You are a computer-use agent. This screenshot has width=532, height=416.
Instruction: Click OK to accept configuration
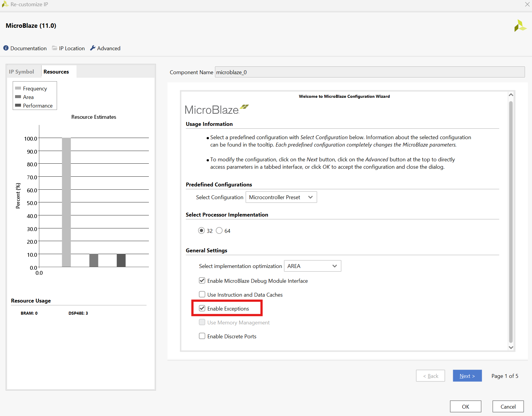(466, 407)
